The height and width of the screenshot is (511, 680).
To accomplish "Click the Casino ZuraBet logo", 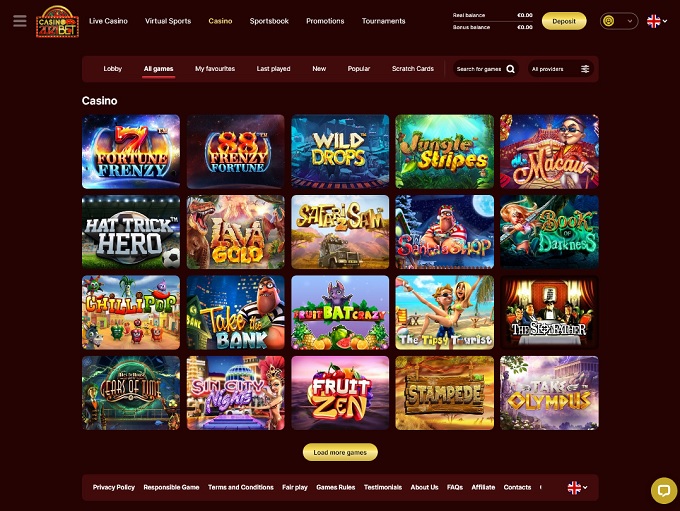I will point(57,22).
